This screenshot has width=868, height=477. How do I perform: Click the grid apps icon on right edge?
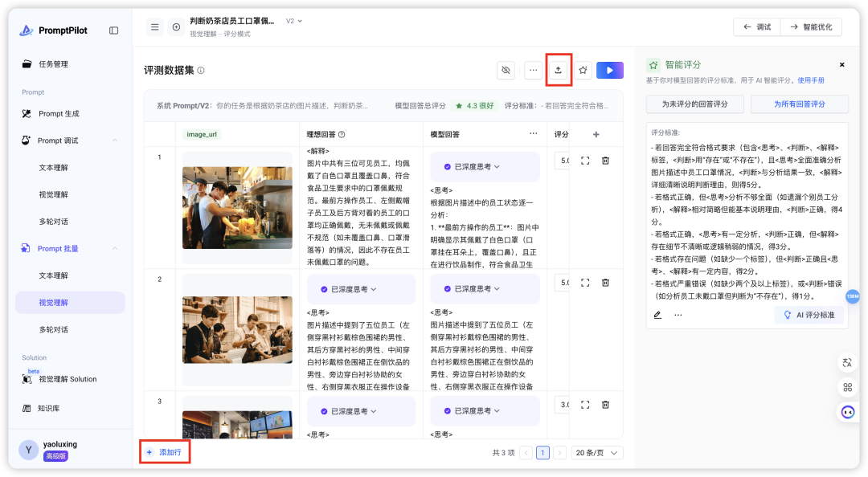click(848, 387)
